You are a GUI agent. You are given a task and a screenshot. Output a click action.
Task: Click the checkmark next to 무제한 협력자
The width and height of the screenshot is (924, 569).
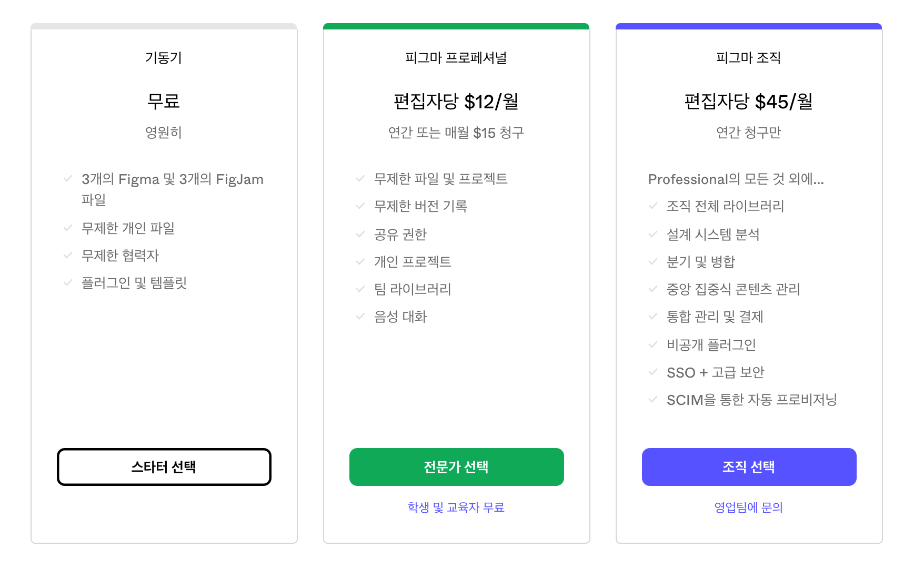(67, 256)
